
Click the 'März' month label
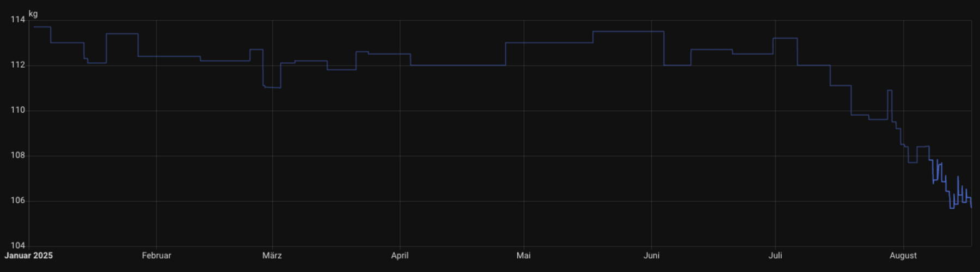272,255
